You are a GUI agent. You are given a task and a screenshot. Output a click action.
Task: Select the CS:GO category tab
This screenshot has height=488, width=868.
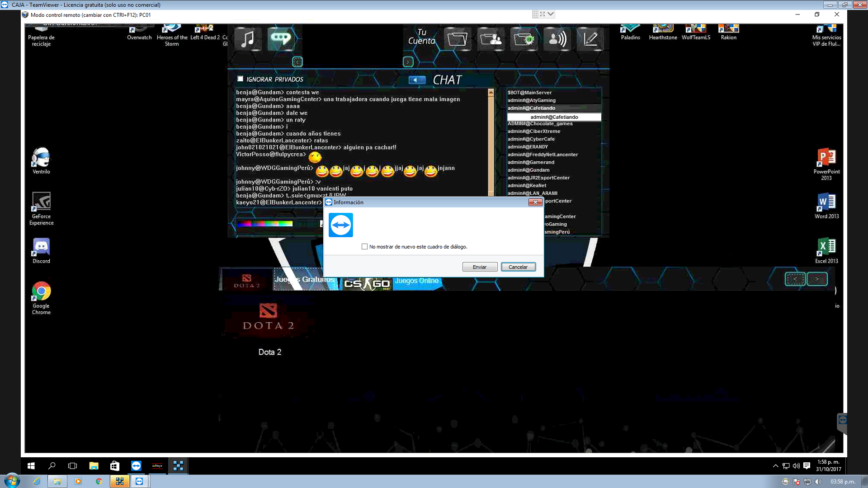click(367, 283)
